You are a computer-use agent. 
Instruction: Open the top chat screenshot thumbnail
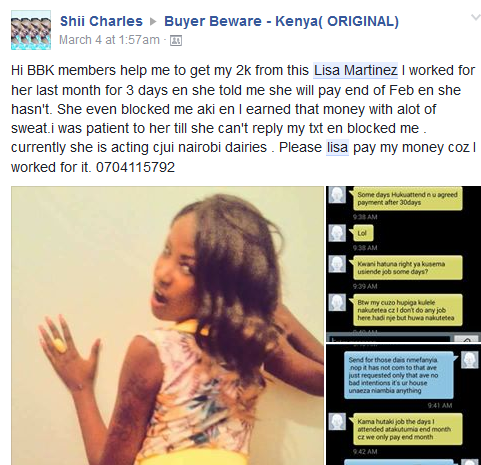point(403,263)
